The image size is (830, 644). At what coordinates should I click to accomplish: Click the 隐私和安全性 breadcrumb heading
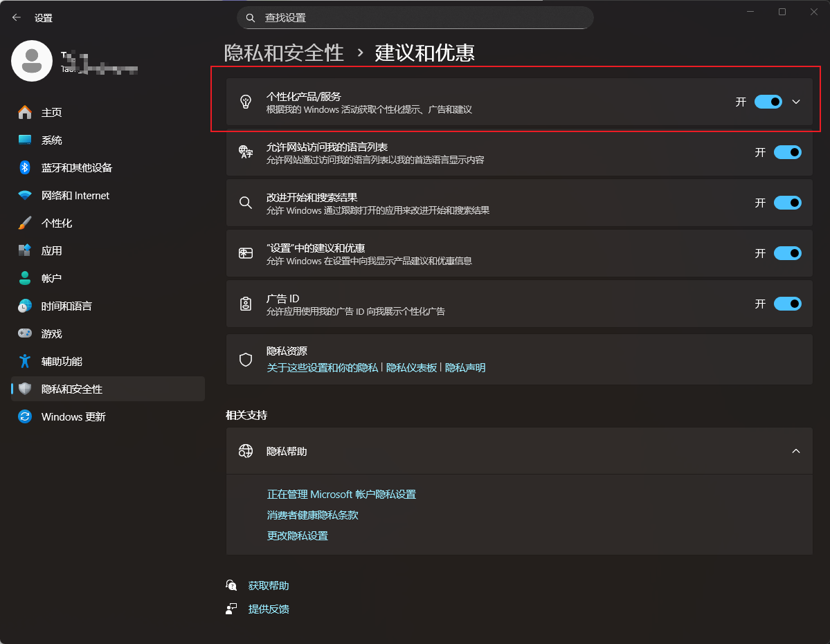pos(285,53)
